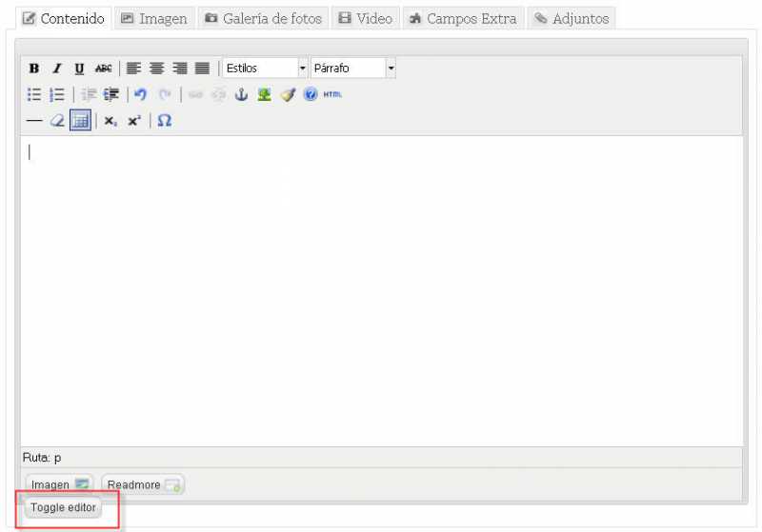This screenshot has height=532, width=762.
Task: Click the Imagen button below editor
Action: (59, 485)
